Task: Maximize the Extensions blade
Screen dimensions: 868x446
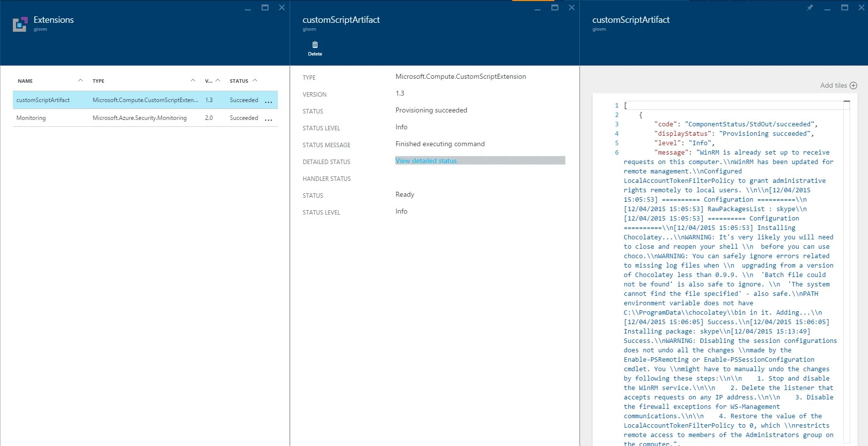Action: [265, 7]
